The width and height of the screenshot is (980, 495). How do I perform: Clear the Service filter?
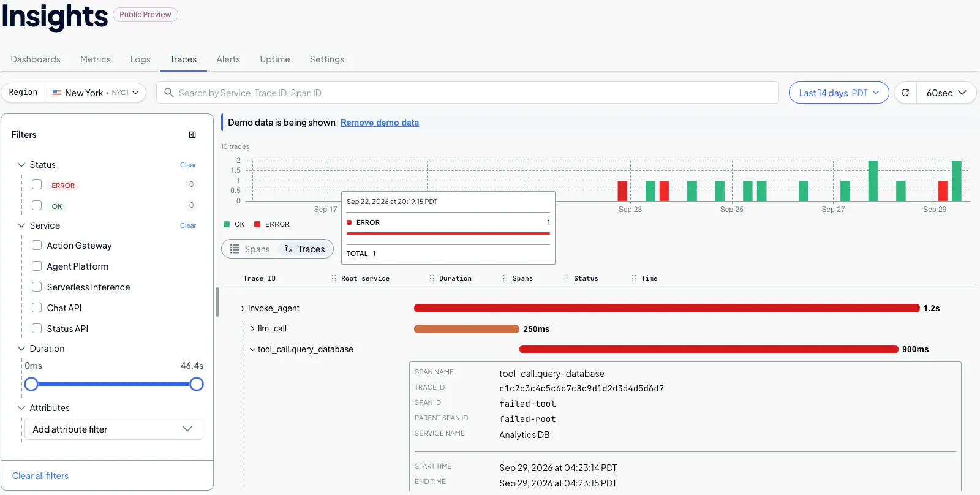[x=188, y=225]
